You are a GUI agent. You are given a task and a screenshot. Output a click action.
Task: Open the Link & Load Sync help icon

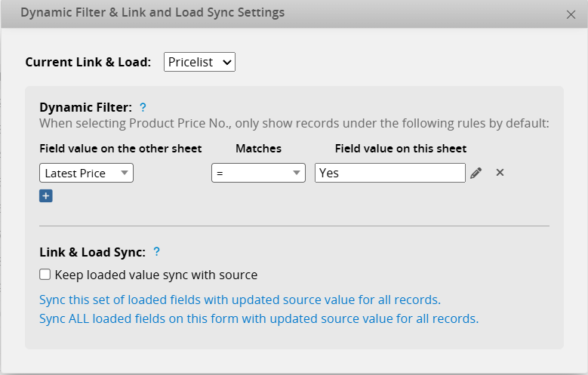(157, 252)
